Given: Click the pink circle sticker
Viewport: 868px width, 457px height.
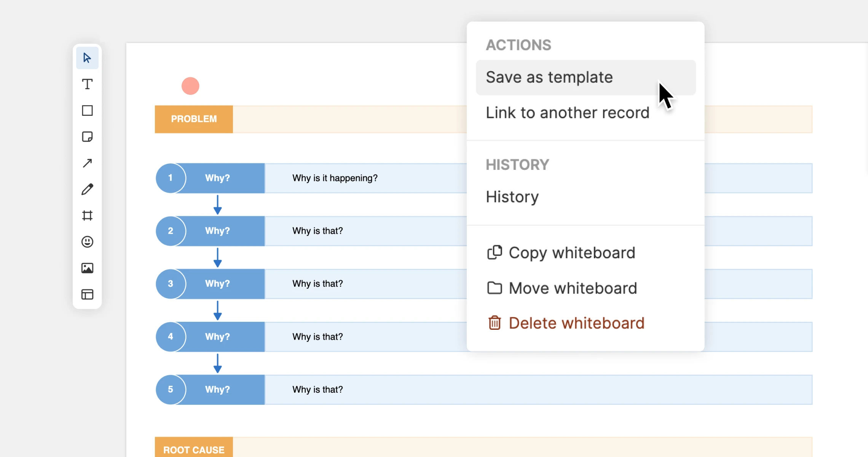Looking at the screenshot, I should (190, 86).
